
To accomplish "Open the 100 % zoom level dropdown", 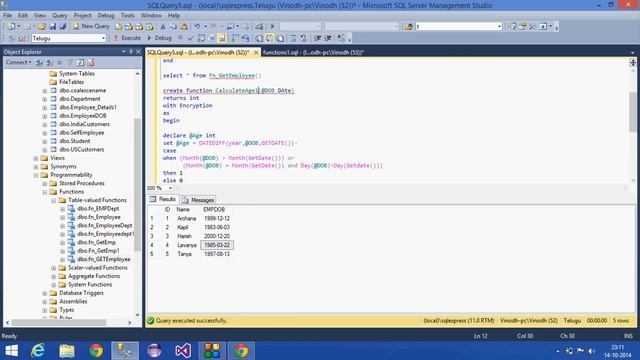I will 170,188.
